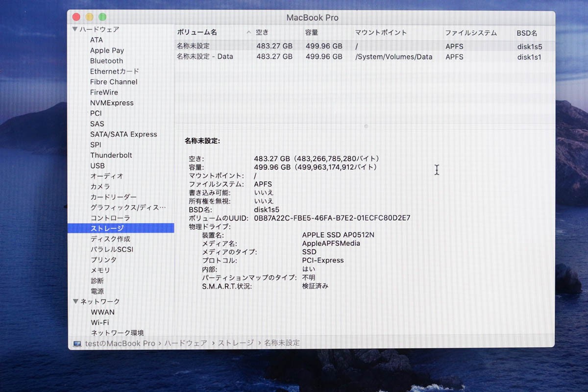Click the green zoom window button
The height and width of the screenshot is (392, 588).
[102, 17]
